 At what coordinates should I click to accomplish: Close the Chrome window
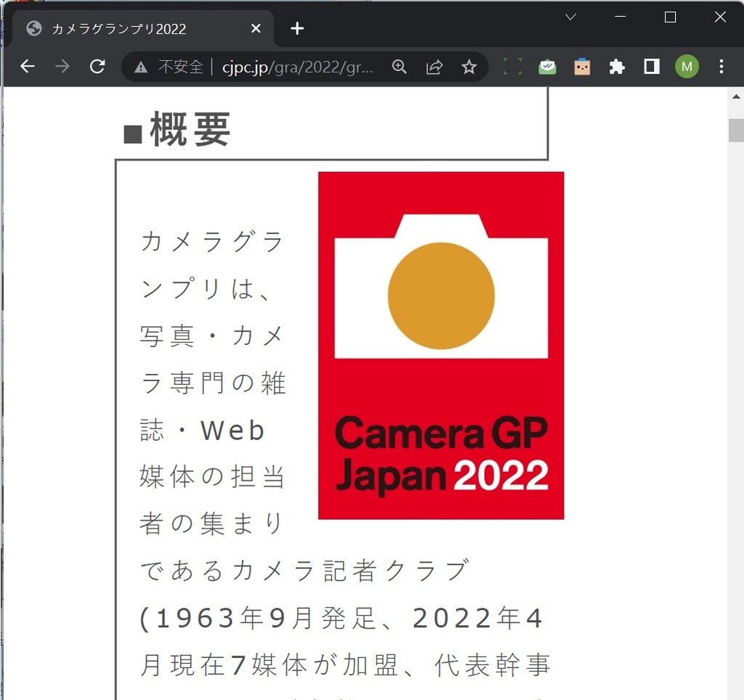(x=720, y=17)
